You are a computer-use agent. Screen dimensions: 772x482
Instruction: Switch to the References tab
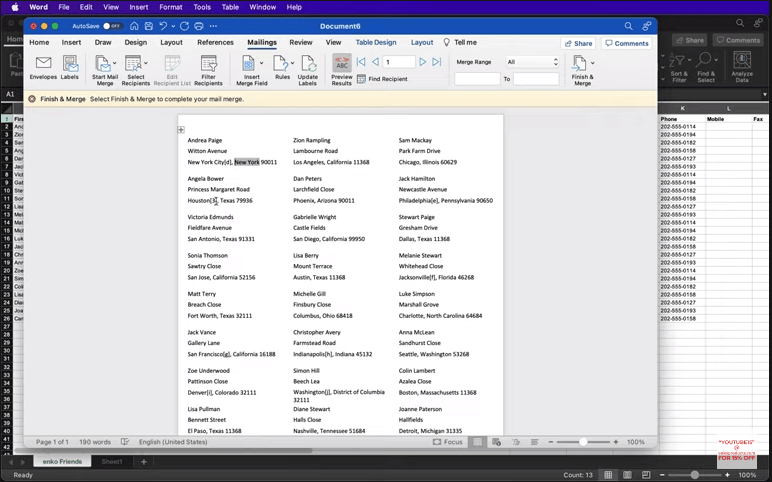(x=215, y=42)
